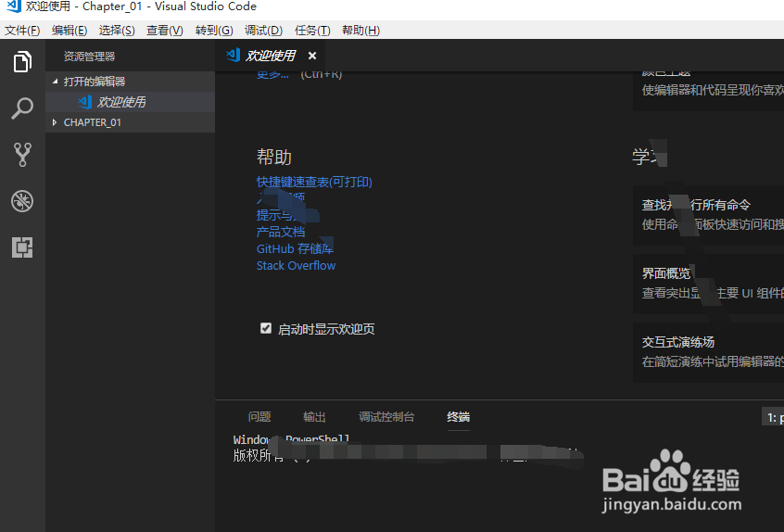This screenshot has width=784, height=532.
Task: Open the Search view in activity bar
Action: click(22, 108)
